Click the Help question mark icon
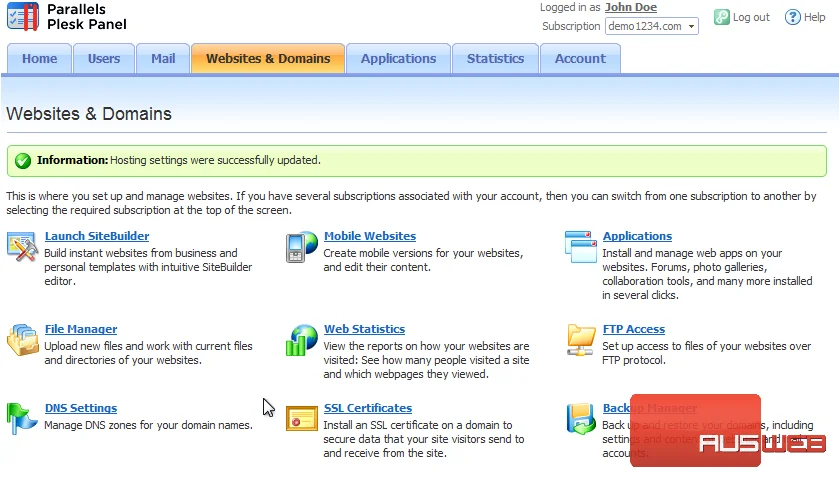 coord(792,17)
